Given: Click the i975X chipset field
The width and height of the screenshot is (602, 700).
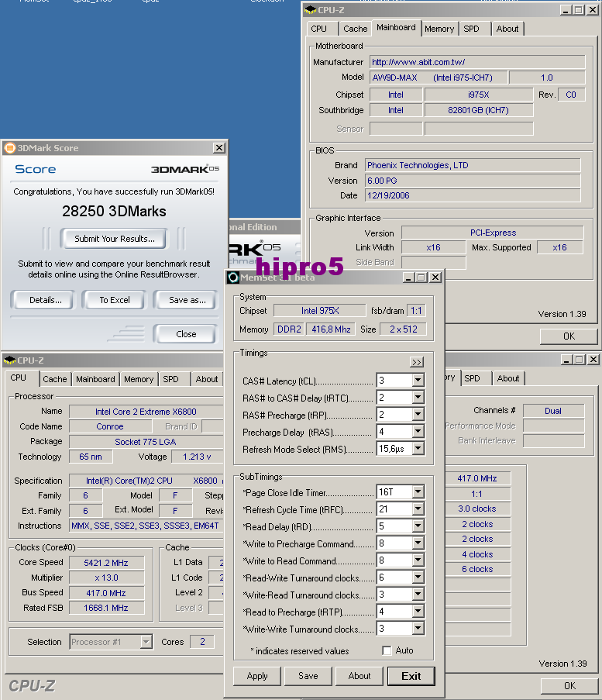Looking at the screenshot, I should (478, 95).
